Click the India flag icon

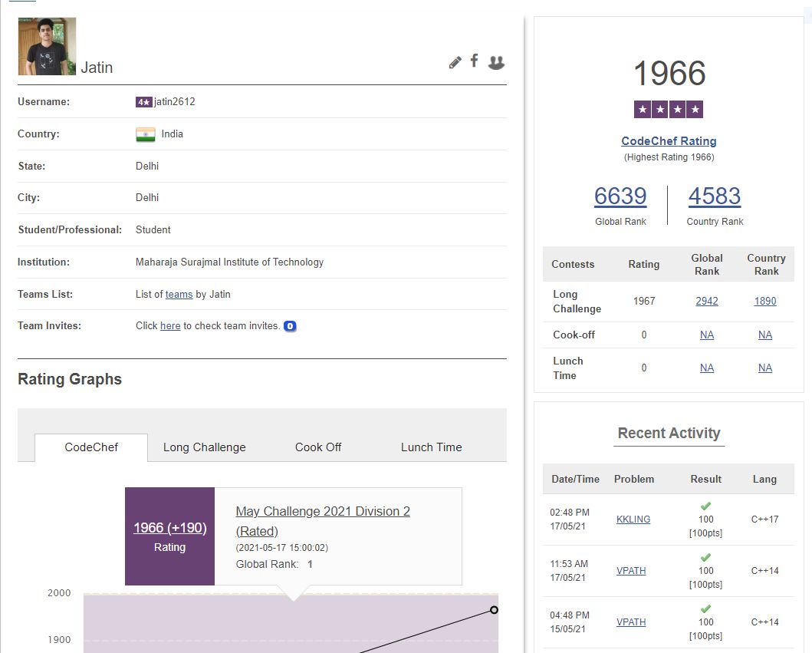click(146, 134)
